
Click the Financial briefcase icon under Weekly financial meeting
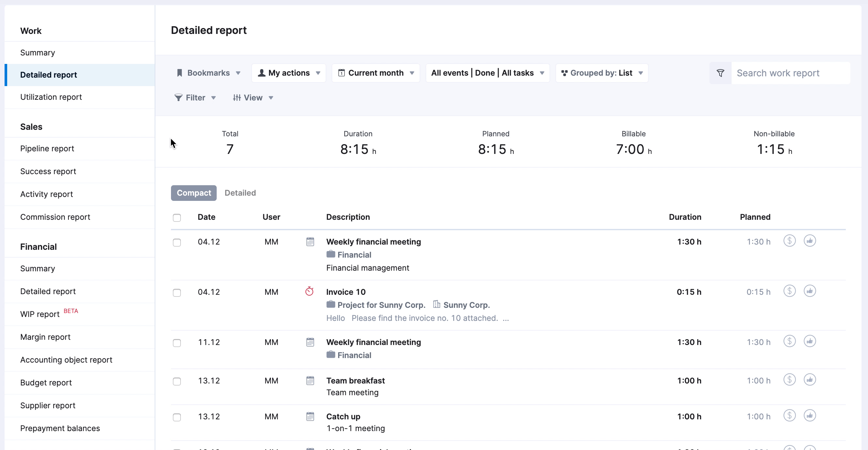[331, 254]
